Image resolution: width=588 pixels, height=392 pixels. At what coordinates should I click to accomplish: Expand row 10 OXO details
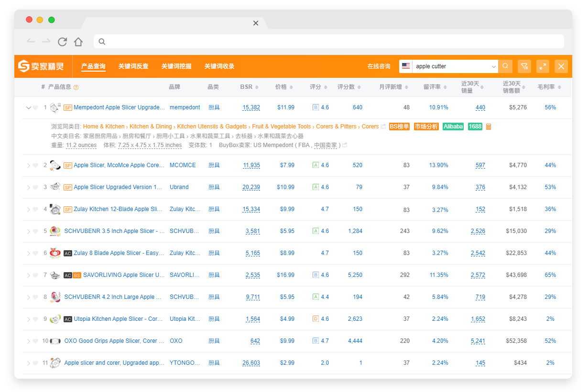[28, 341]
